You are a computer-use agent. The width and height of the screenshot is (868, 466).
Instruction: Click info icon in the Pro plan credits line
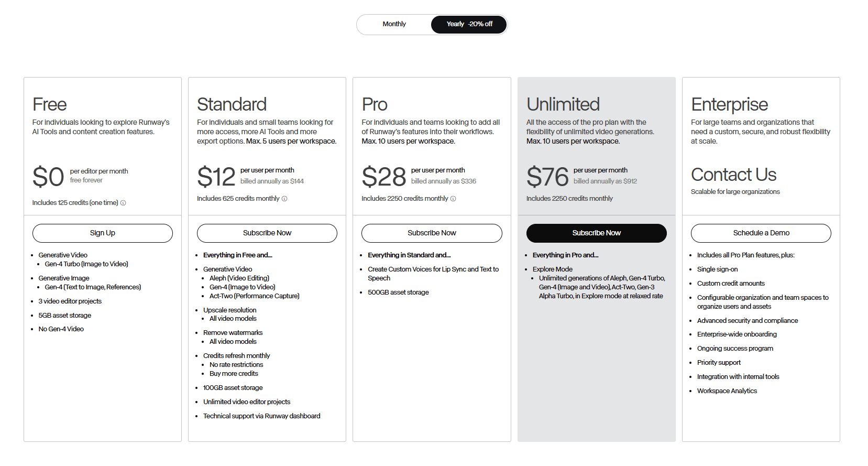(453, 199)
